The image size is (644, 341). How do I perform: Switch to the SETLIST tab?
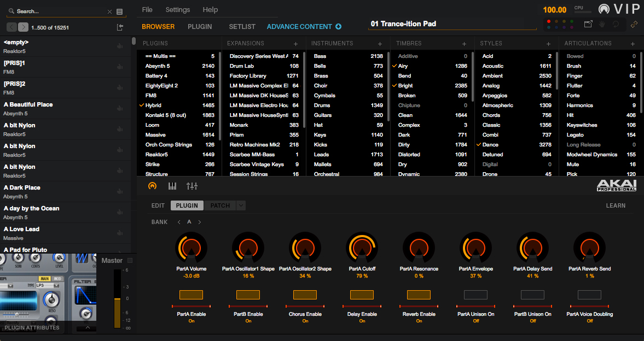tap(242, 27)
